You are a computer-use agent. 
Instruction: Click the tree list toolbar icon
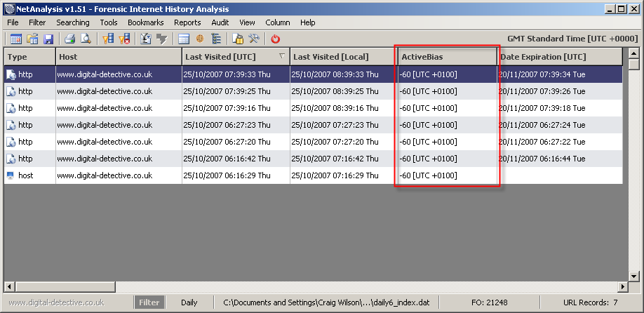[216, 39]
